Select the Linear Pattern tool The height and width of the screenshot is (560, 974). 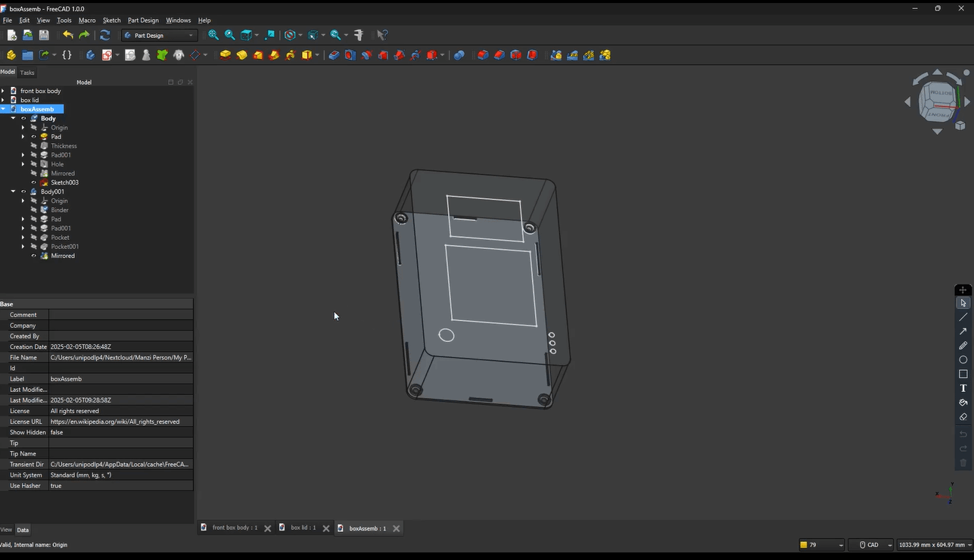pyautogui.click(x=572, y=55)
